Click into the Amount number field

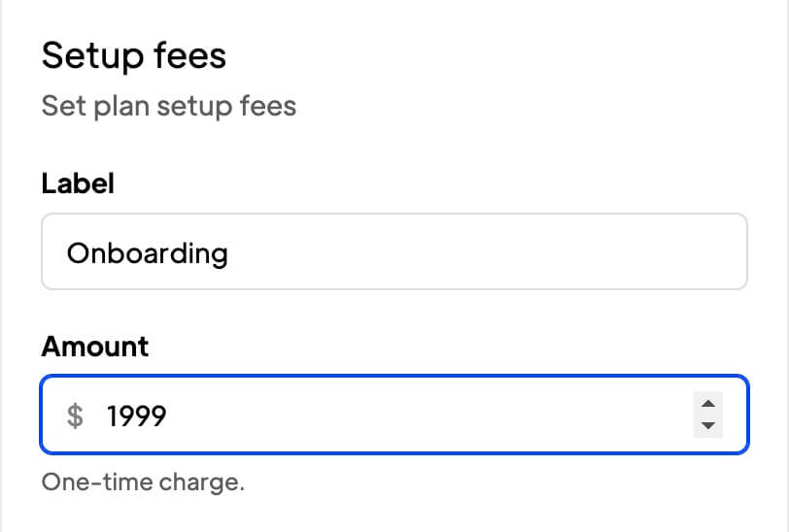click(389, 416)
